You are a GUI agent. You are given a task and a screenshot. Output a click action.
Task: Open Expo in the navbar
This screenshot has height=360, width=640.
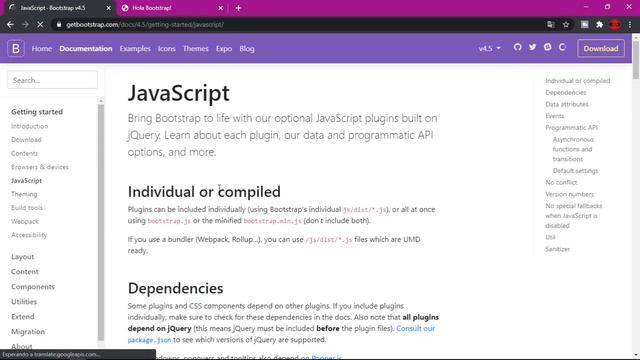(224, 49)
